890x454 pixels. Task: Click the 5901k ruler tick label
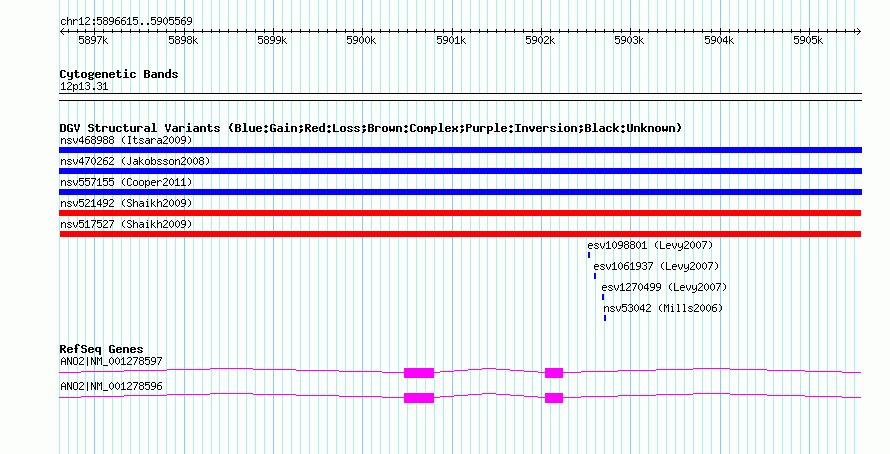[451, 40]
